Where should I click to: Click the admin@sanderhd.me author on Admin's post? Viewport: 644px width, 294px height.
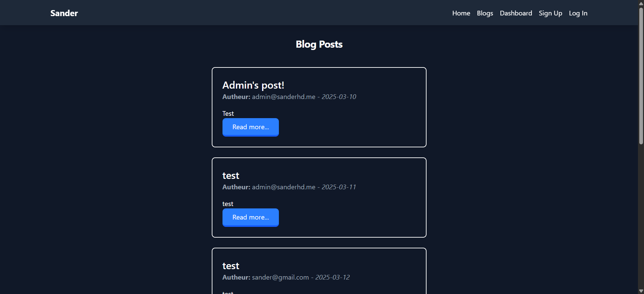point(284,97)
